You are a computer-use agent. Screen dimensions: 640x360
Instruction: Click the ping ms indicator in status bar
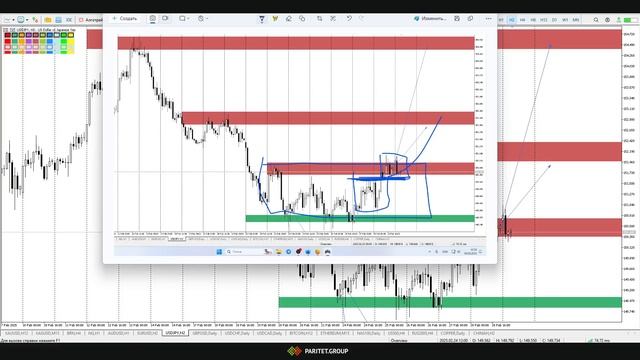pos(600,340)
